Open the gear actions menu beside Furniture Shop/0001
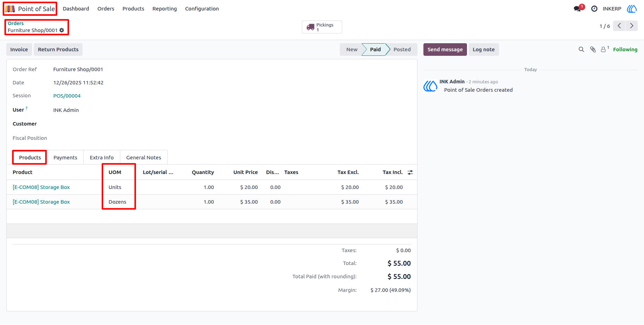This screenshot has height=325, width=644. coord(62,30)
